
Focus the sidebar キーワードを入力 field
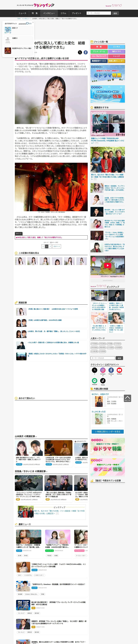(x=103, y=358)
